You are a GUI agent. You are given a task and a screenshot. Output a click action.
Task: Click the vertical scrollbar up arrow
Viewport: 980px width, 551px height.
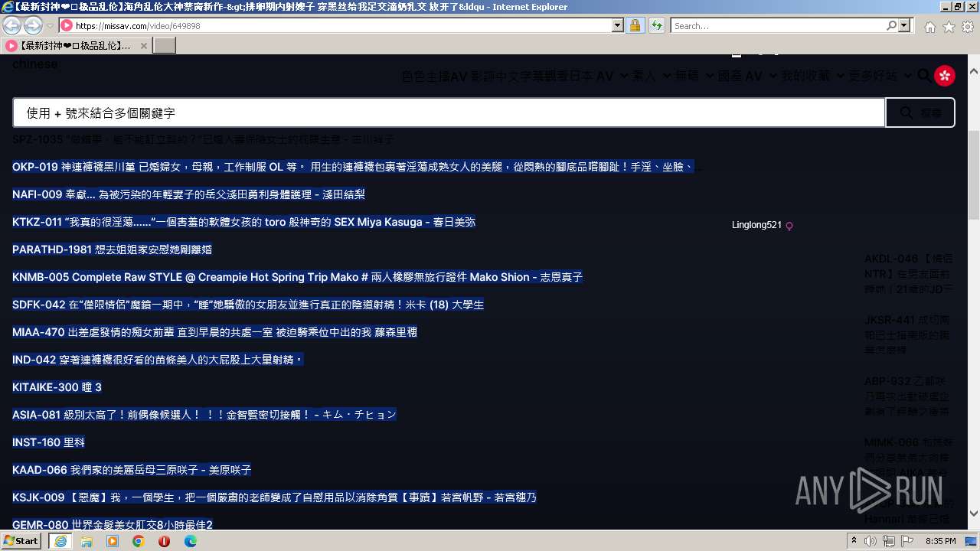coord(973,71)
